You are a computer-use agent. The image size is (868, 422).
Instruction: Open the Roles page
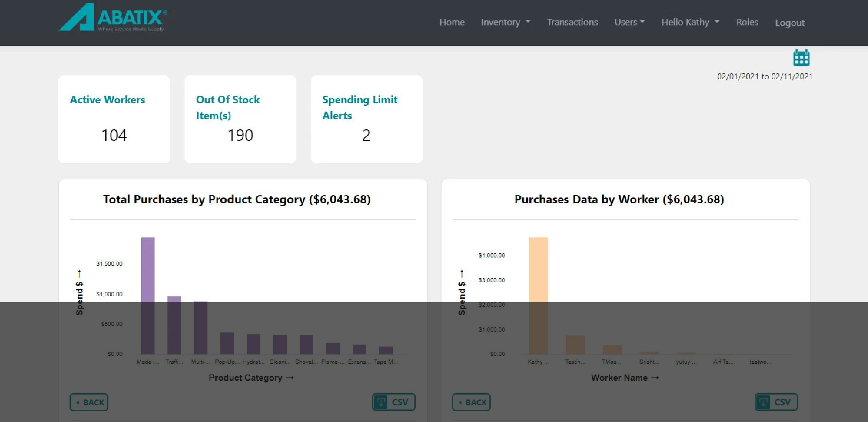[x=746, y=22]
